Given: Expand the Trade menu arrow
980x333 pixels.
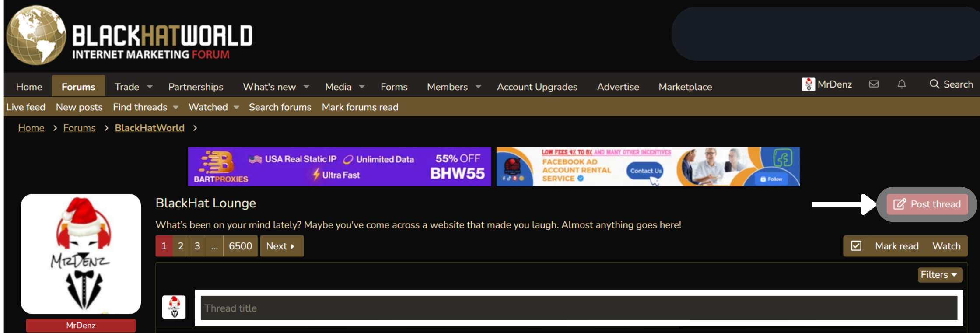Looking at the screenshot, I should coord(150,87).
